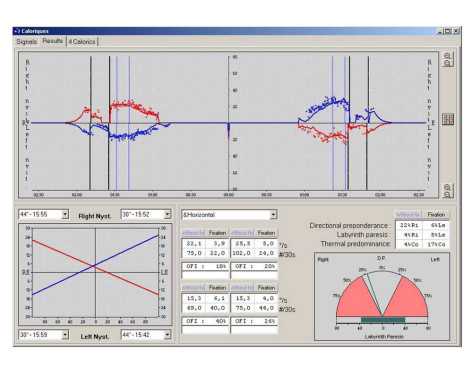Click the empty field below OFI 18%

tap(206, 275)
